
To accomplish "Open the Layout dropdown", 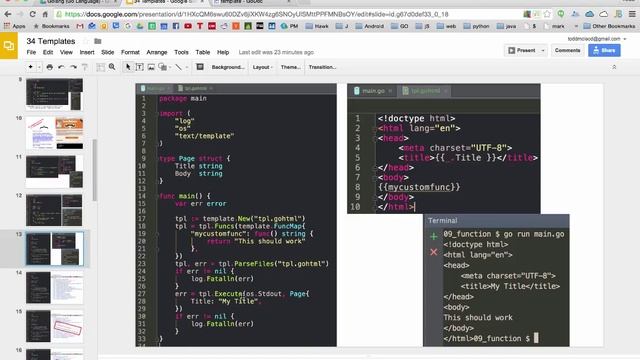I will click(262, 67).
